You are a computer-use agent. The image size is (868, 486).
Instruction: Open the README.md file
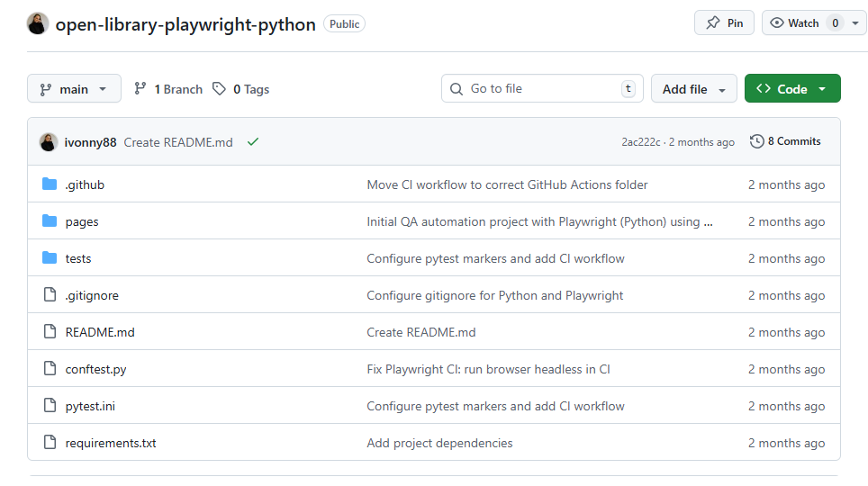click(x=100, y=332)
